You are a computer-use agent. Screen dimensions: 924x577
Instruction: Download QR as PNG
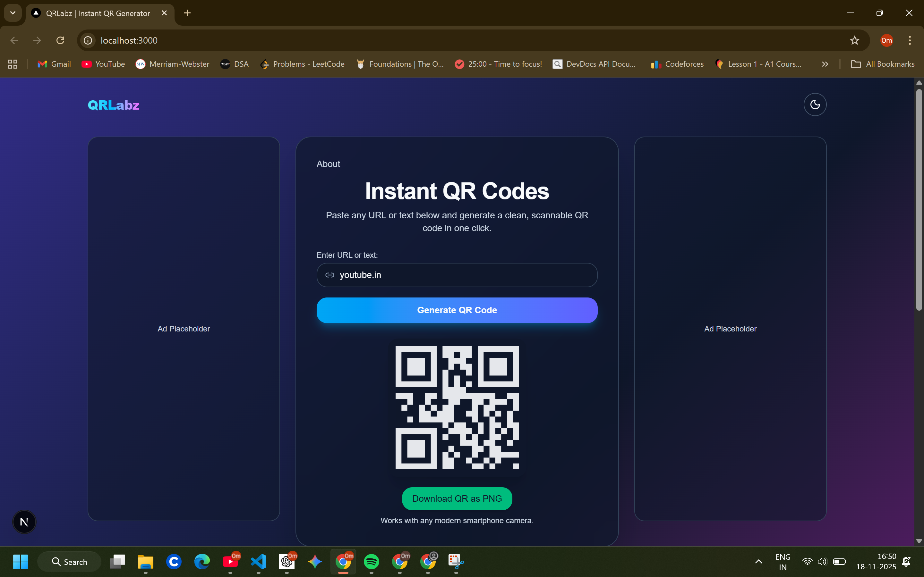457,498
